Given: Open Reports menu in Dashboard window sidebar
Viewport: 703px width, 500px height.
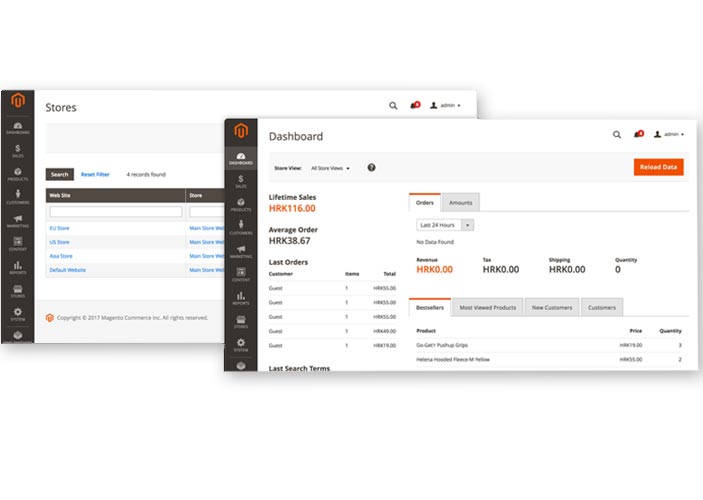Looking at the screenshot, I should point(241,298).
